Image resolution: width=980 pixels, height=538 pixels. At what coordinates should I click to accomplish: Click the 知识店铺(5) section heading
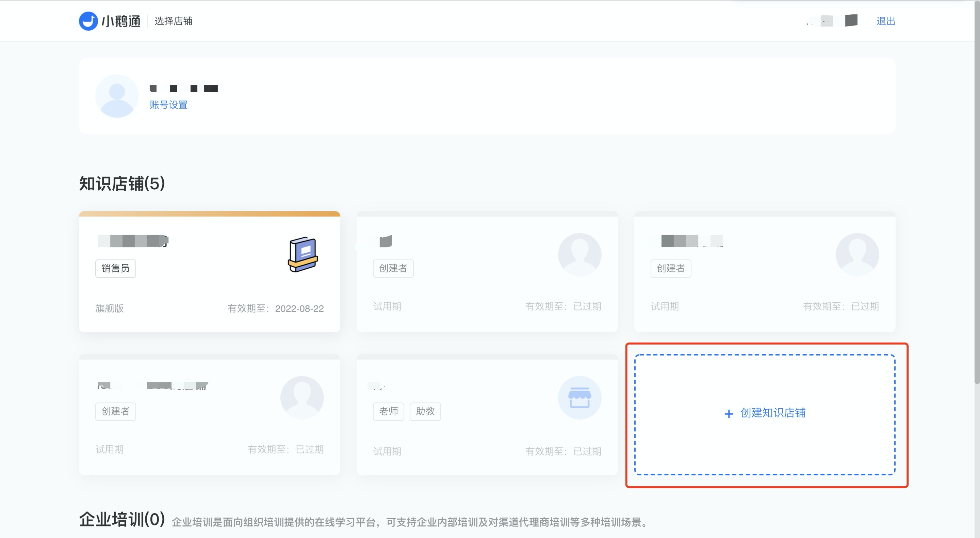coord(122,184)
